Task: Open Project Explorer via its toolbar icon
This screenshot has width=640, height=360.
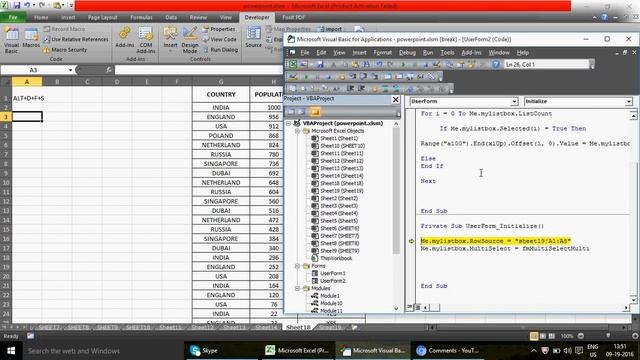Action: [449, 64]
